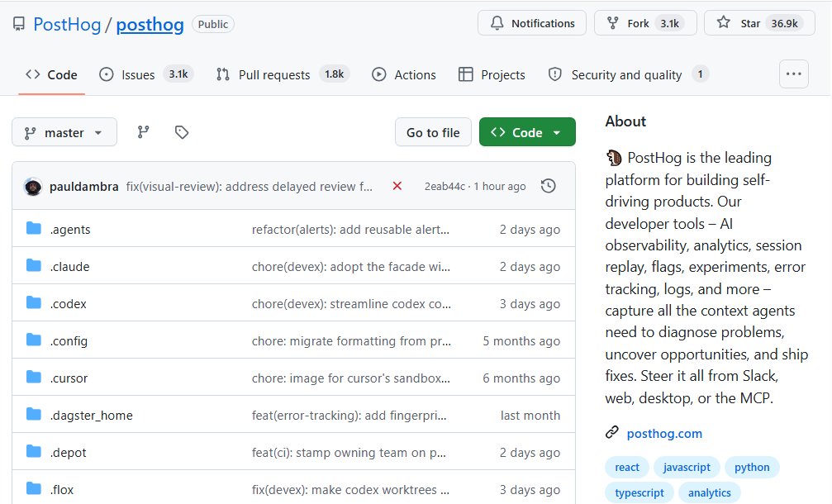This screenshot has height=504, width=832.
Task: View tags via the tag icon
Action: click(x=182, y=132)
